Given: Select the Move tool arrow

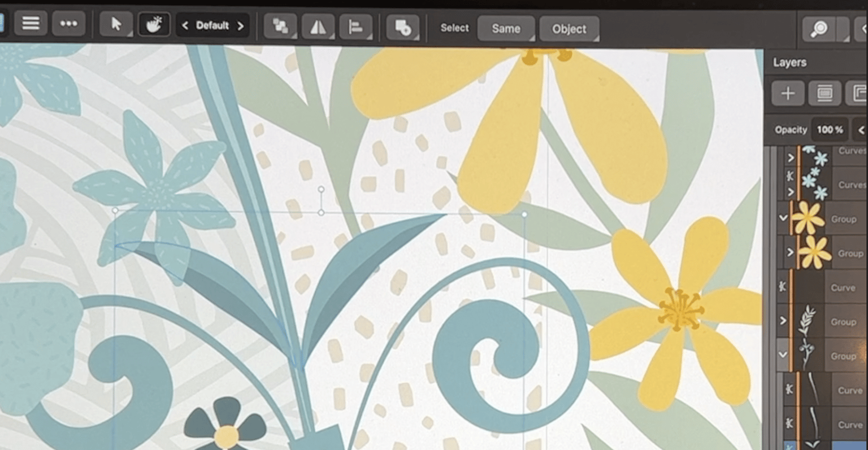Looking at the screenshot, I should 116,24.
